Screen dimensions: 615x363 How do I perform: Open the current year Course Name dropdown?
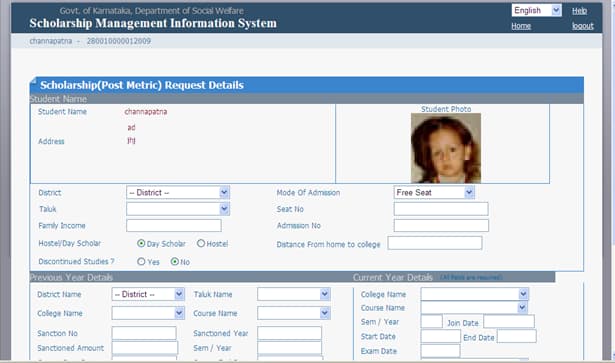point(474,307)
